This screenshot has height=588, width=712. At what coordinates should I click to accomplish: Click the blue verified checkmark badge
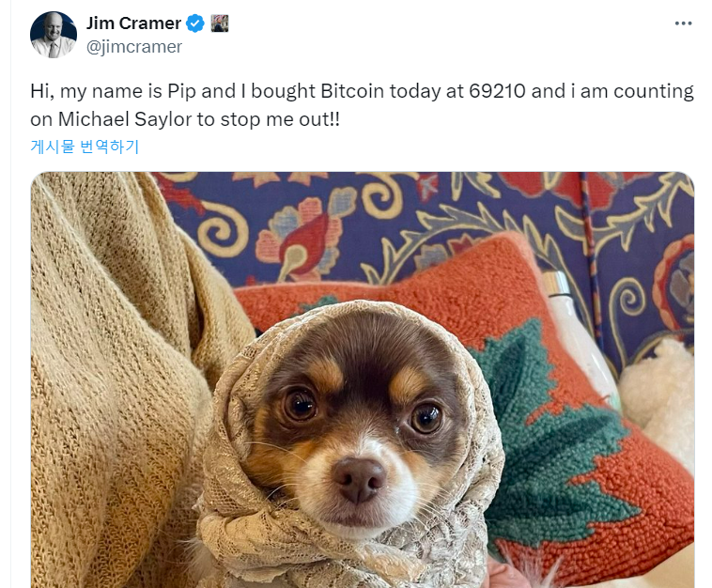pyautogui.click(x=195, y=23)
